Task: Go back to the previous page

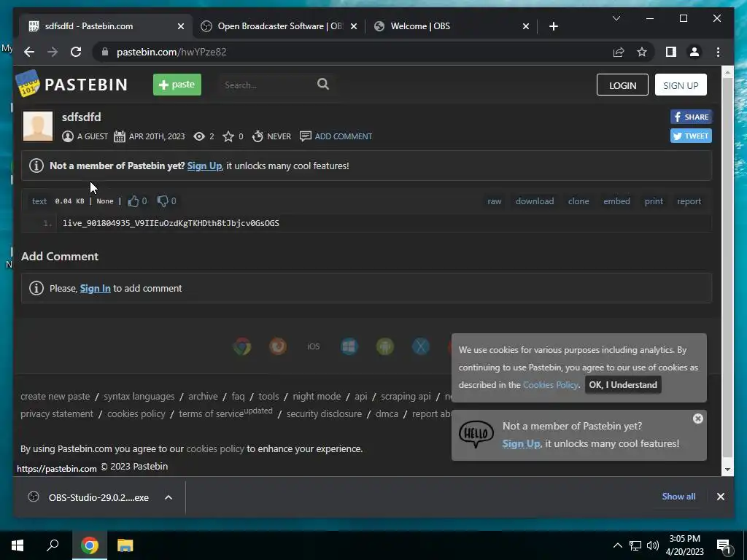Action: (29, 52)
